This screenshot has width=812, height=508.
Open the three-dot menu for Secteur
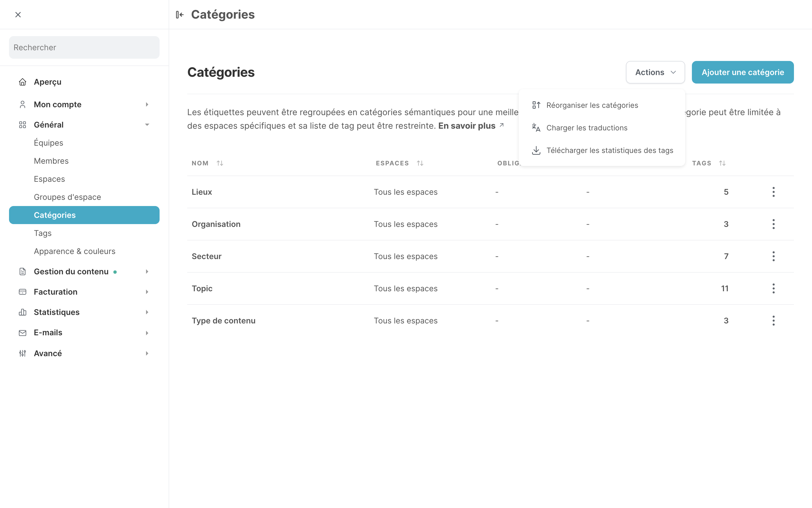click(773, 256)
